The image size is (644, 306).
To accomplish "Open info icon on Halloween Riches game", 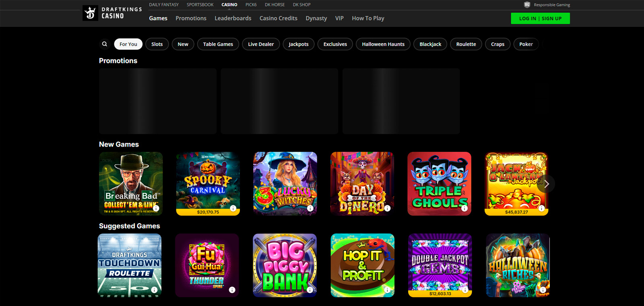I will point(543,290).
